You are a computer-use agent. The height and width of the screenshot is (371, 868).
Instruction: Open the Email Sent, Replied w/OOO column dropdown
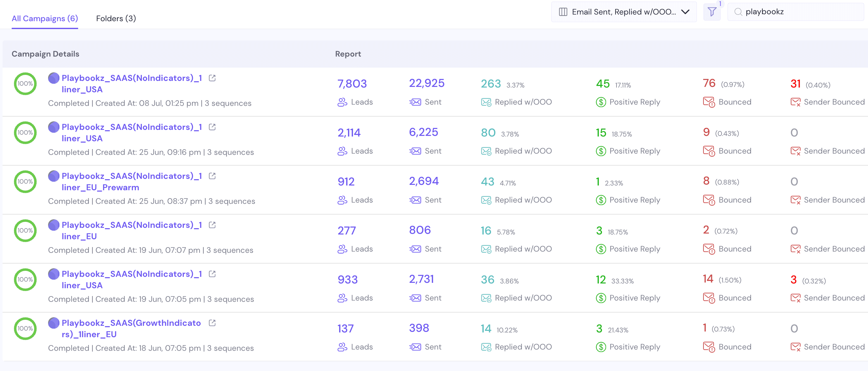623,12
